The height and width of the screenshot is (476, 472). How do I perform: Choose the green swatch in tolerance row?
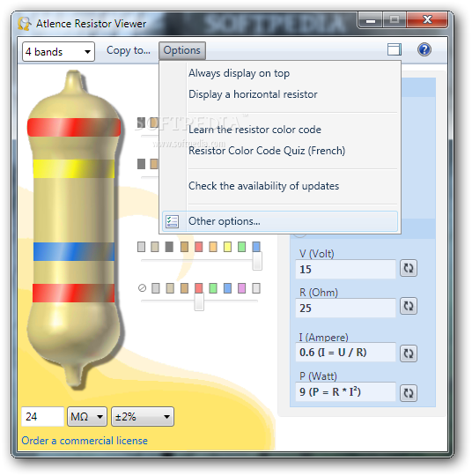point(213,288)
